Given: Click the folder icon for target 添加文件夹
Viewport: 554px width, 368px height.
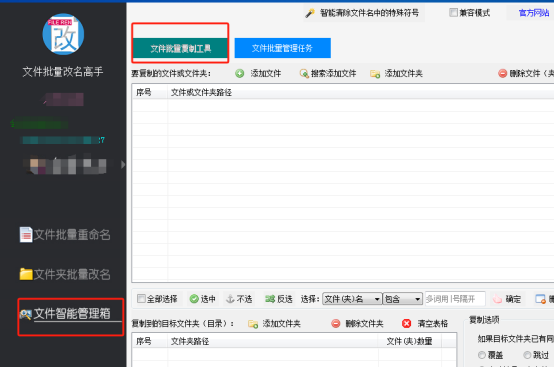Looking at the screenshot, I should point(253,324).
